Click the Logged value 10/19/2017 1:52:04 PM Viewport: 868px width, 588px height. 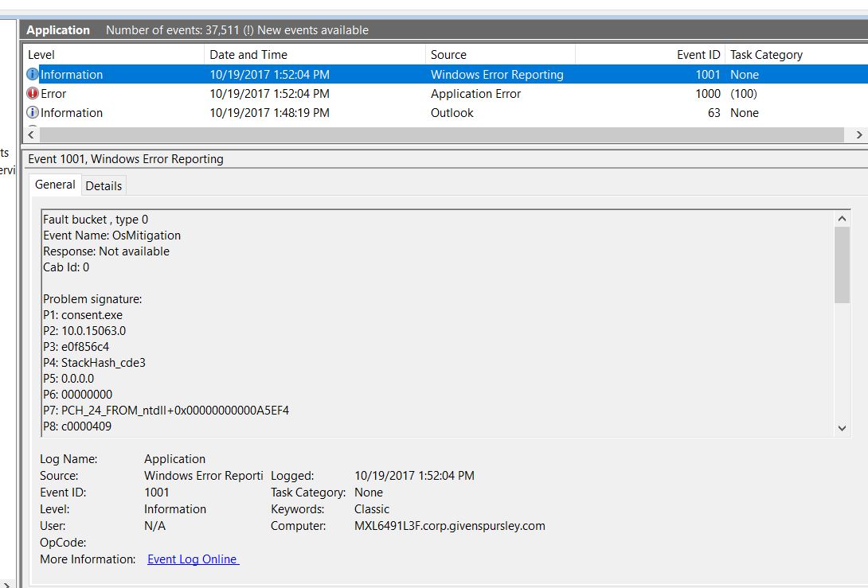point(414,476)
